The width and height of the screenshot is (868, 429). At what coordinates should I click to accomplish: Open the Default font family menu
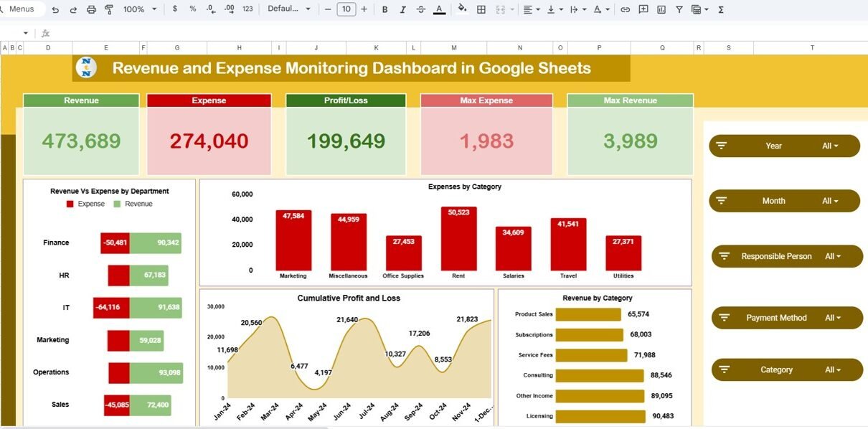(289, 9)
